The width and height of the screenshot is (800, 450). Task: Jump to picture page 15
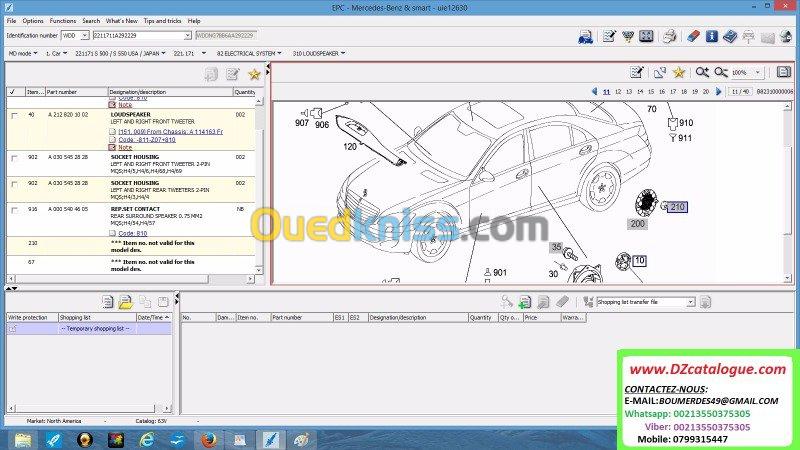pyautogui.click(x=651, y=92)
